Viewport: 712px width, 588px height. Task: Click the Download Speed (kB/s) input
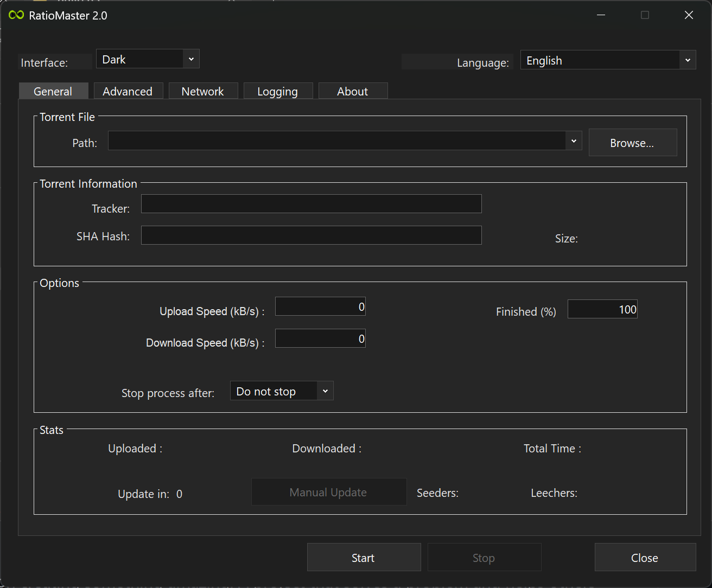[x=320, y=338]
